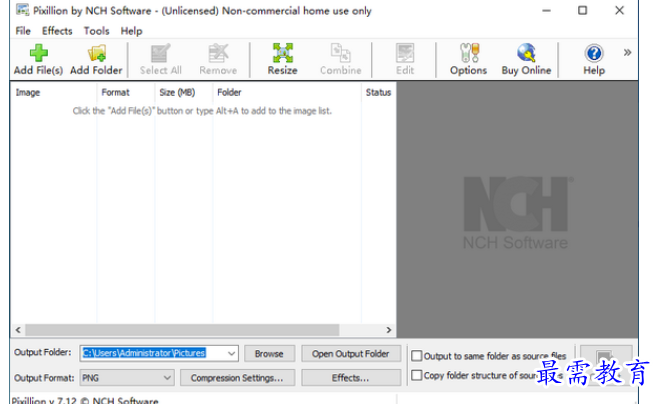This screenshot has height=404, width=658.
Task: Open the Options tools icon
Action: click(469, 53)
